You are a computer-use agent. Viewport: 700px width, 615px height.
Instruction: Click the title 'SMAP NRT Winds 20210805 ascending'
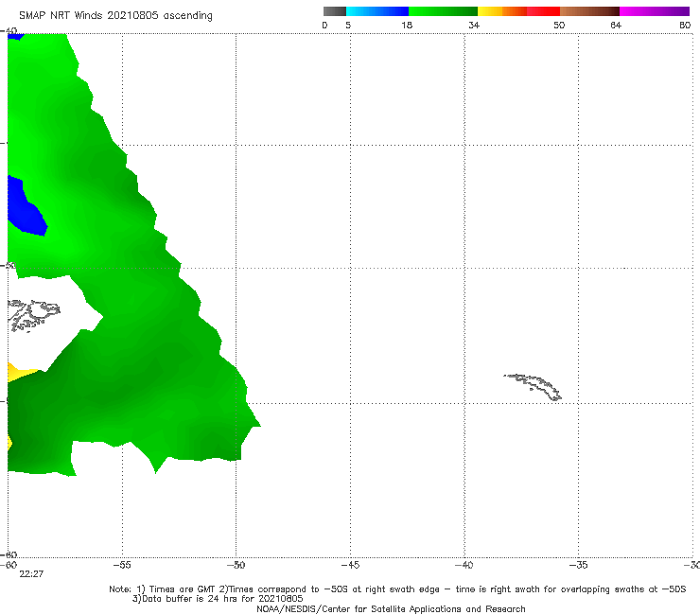pyautogui.click(x=115, y=15)
